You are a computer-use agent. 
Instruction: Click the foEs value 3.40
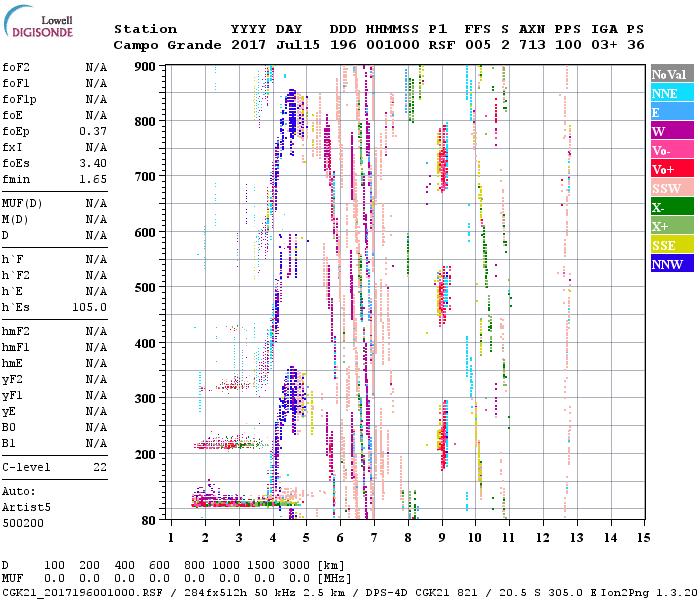point(93,163)
